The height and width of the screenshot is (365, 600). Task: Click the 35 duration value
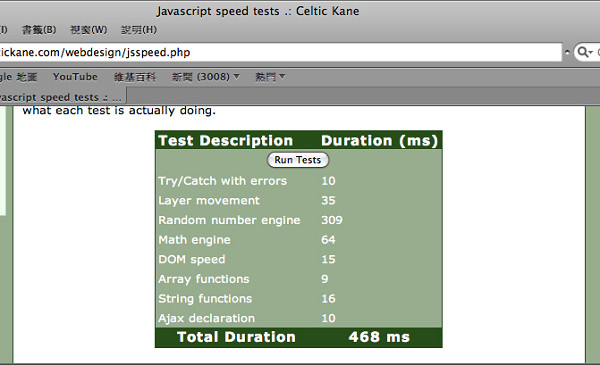328,200
